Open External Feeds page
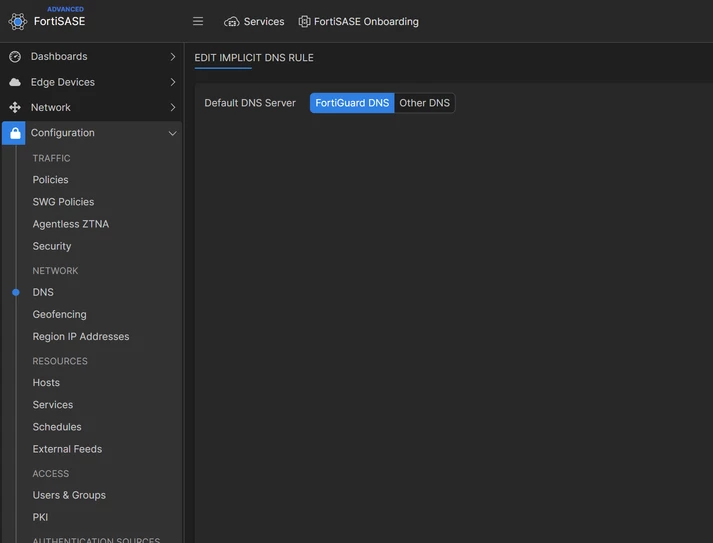This screenshot has height=543, width=713. [67, 449]
